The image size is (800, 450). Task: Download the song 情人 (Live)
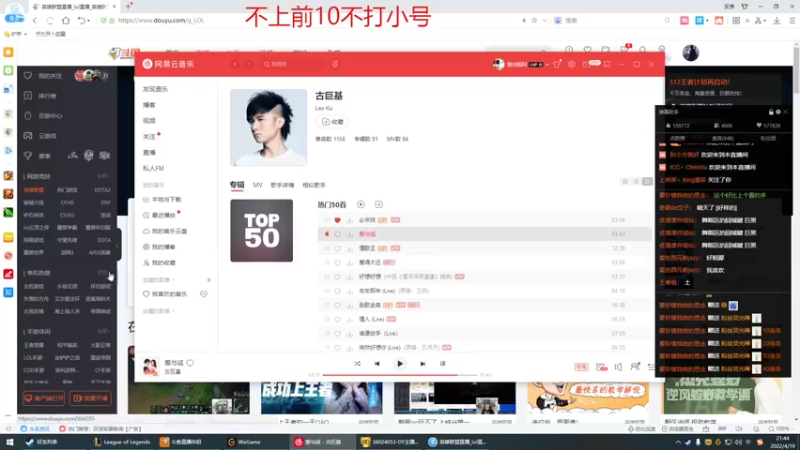[x=349, y=319]
